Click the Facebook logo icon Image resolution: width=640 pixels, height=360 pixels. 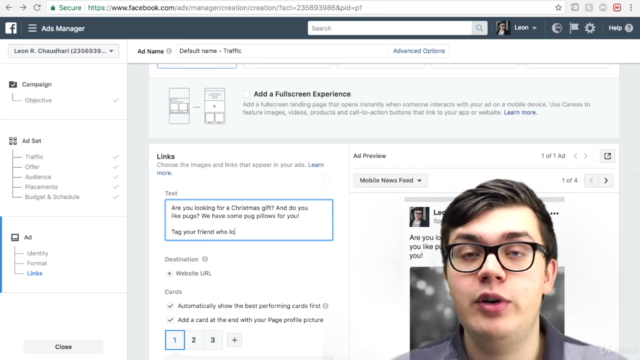click(x=11, y=28)
